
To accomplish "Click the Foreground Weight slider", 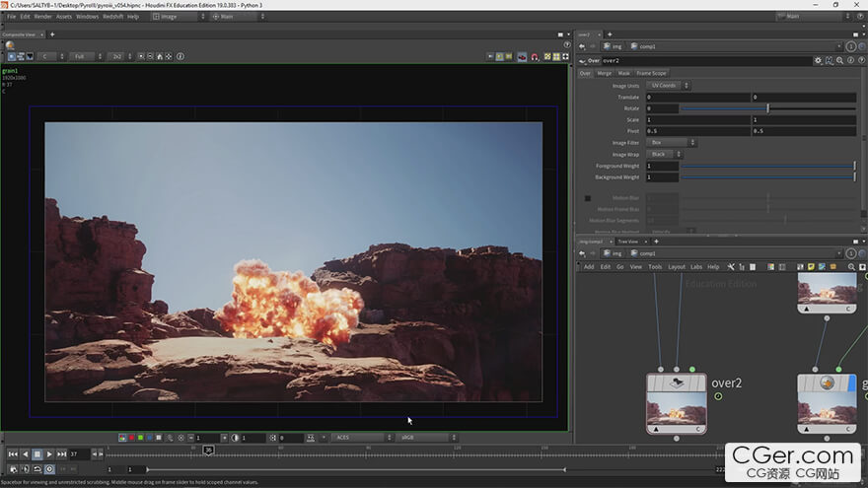I will click(767, 166).
